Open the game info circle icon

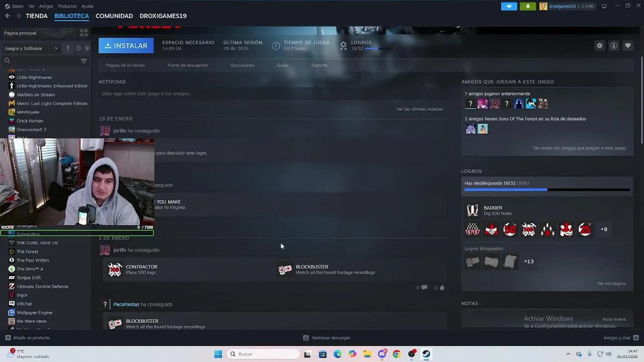click(x=614, y=45)
